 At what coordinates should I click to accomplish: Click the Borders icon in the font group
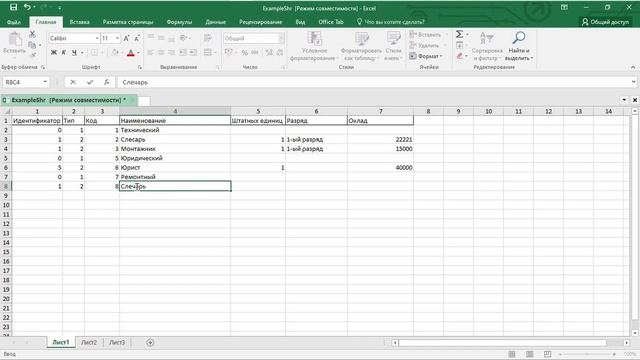pos(94,52)
